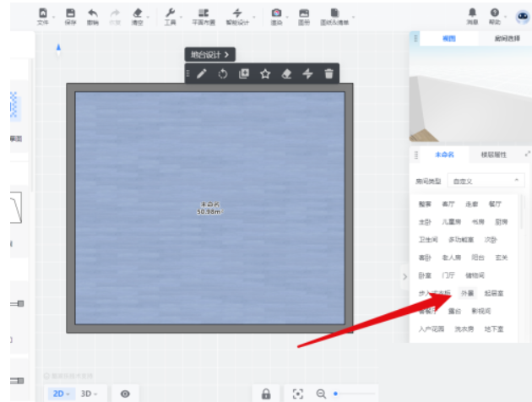532x402 pixels.
Task: Choose room type 客厅
Action: click(448, 204)
